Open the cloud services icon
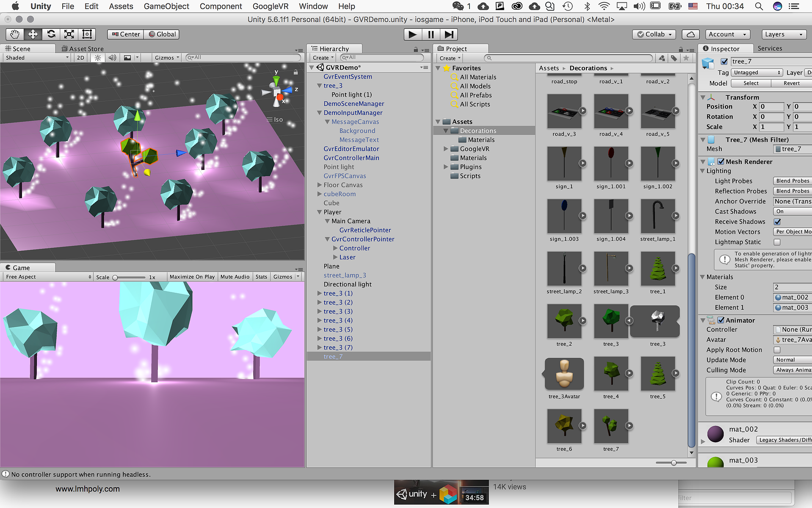Screen dimensions: 812x508 point(690,34)
